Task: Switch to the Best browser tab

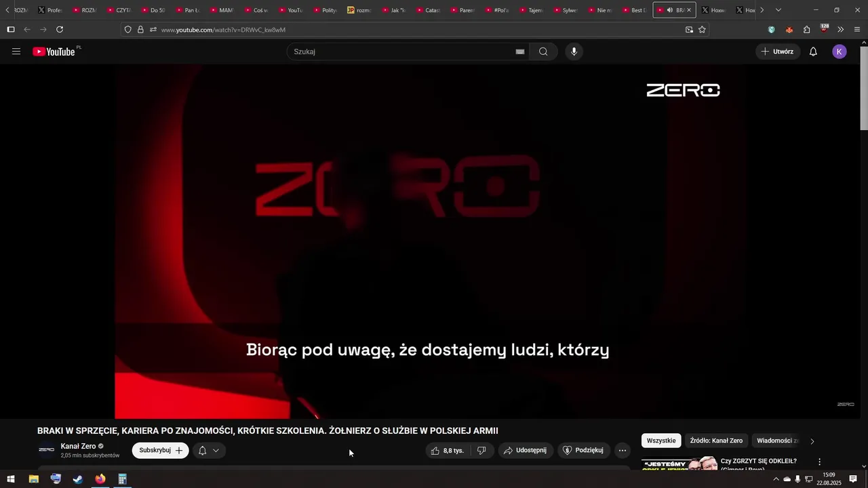Action: click(x=634, y=10)
